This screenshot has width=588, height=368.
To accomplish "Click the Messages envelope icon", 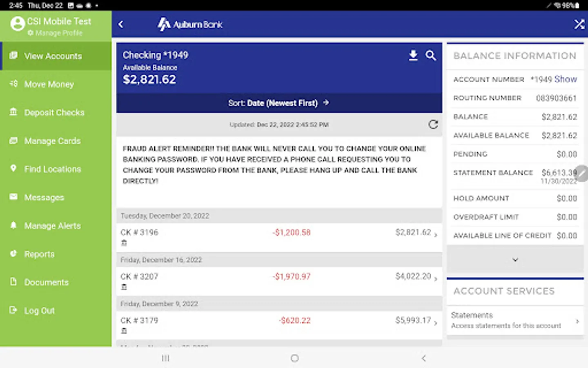I will (x=13, y=197).
